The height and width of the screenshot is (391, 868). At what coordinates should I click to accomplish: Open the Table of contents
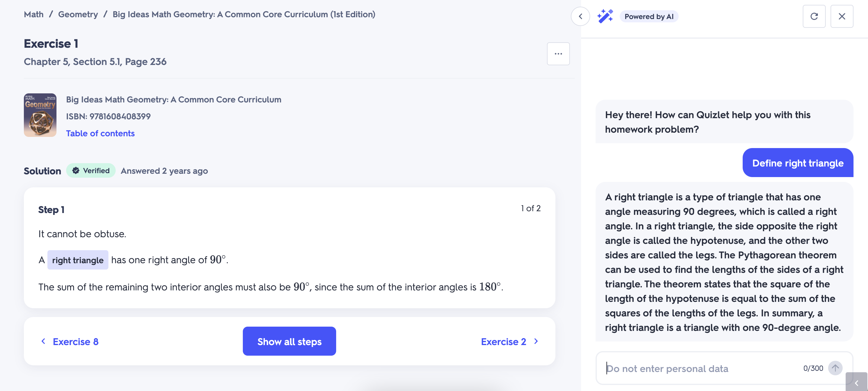click(x=100, y=133)
